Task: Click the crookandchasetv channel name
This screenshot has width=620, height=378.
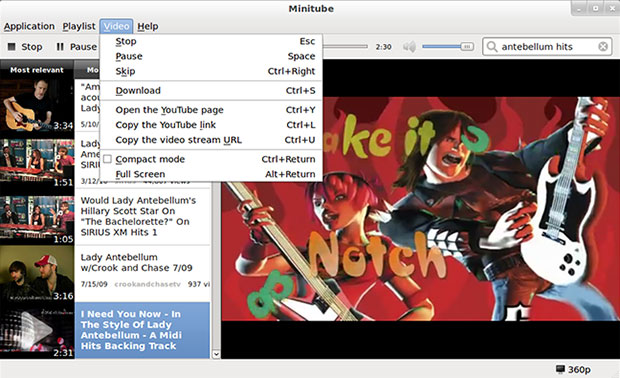Action: point(147,284)
